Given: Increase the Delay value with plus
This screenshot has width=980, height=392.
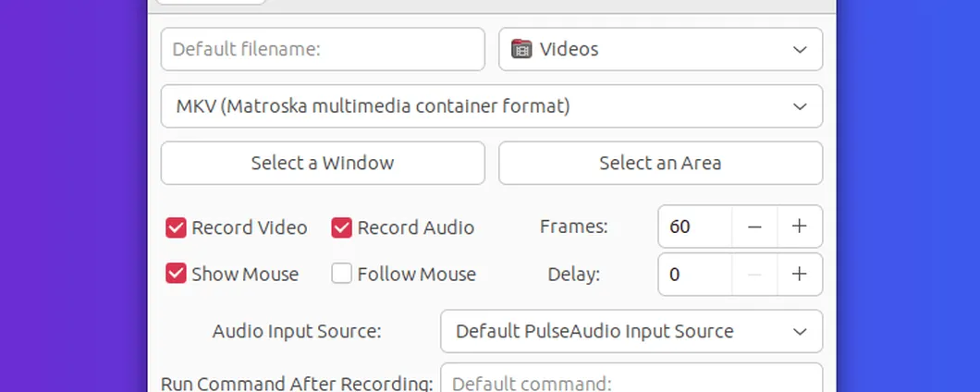Looking at the screenshot, I should point(800,275).
